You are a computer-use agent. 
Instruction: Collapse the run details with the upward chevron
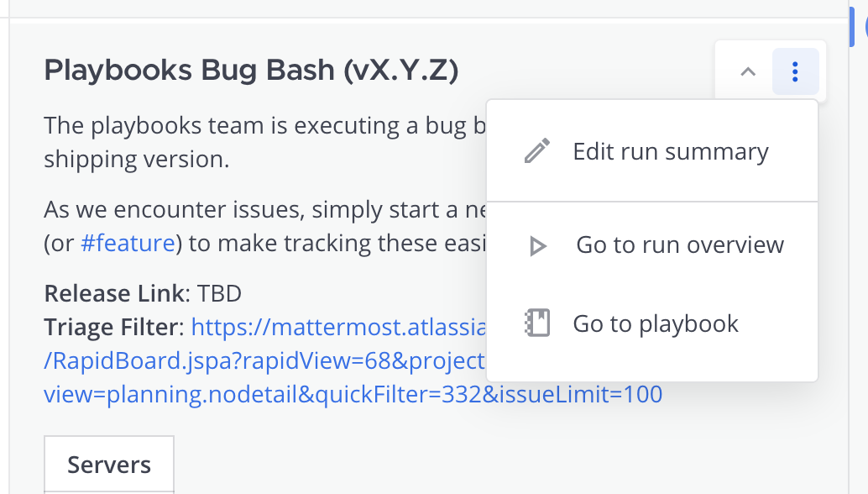tap(747, 71)
